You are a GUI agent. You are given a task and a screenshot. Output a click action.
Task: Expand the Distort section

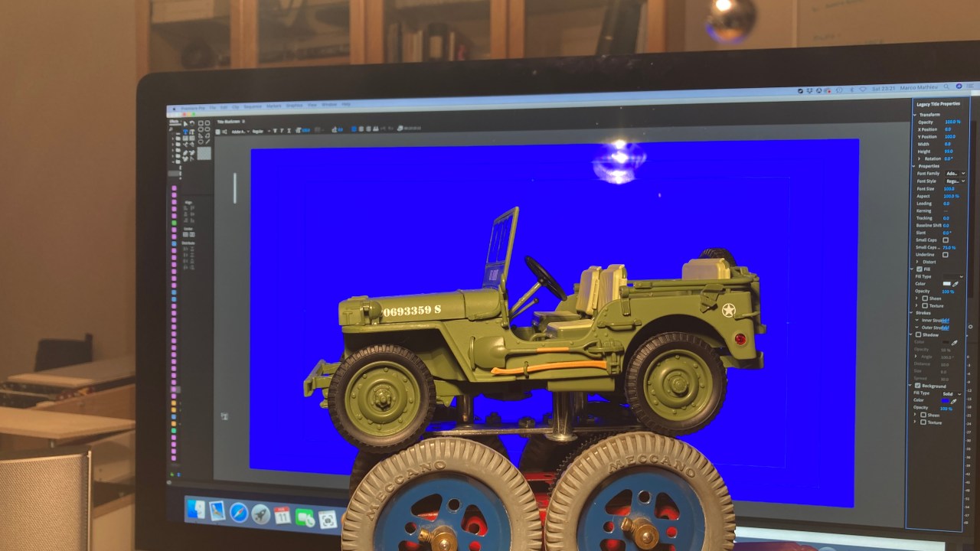[918, 262]
